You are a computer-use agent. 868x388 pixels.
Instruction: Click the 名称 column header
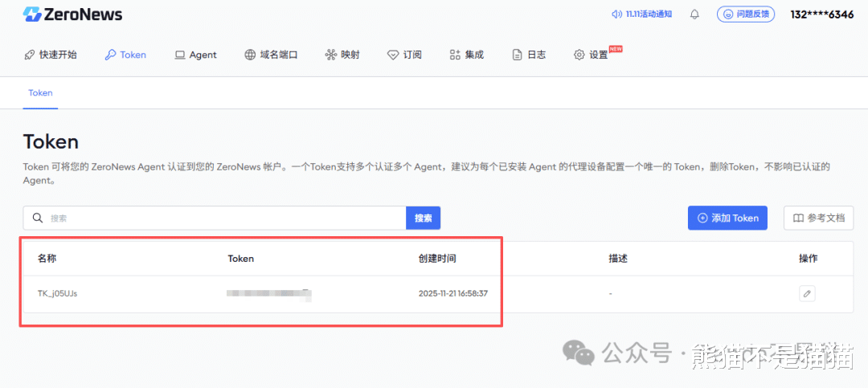click(x=47, y=259)
